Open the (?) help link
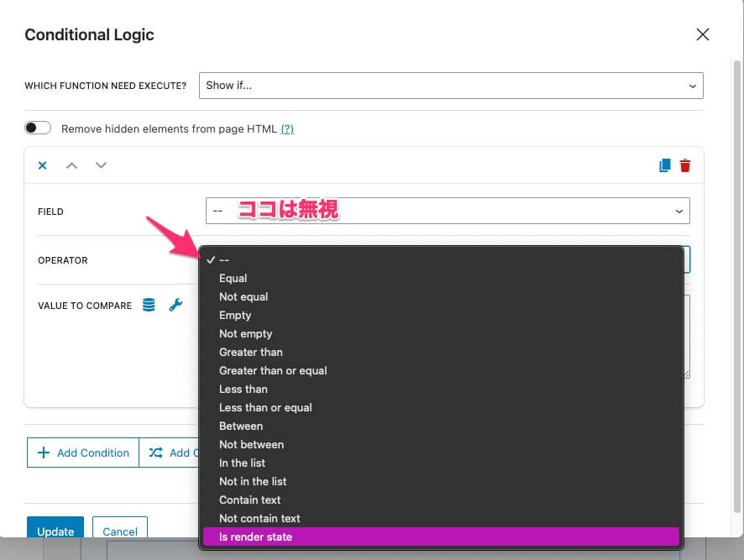Image resolution: width=744 pixels, height=560 pixels. click(287, 128)
